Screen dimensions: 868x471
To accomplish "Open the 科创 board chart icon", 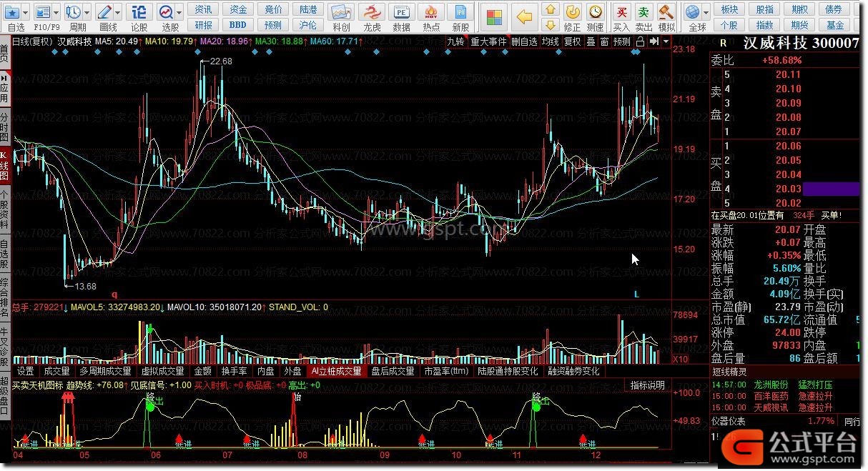I will point(341,12).
